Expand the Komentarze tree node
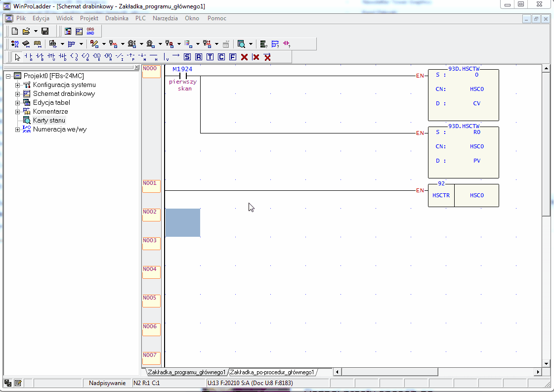The image size is (554, 392). point(17,112)
